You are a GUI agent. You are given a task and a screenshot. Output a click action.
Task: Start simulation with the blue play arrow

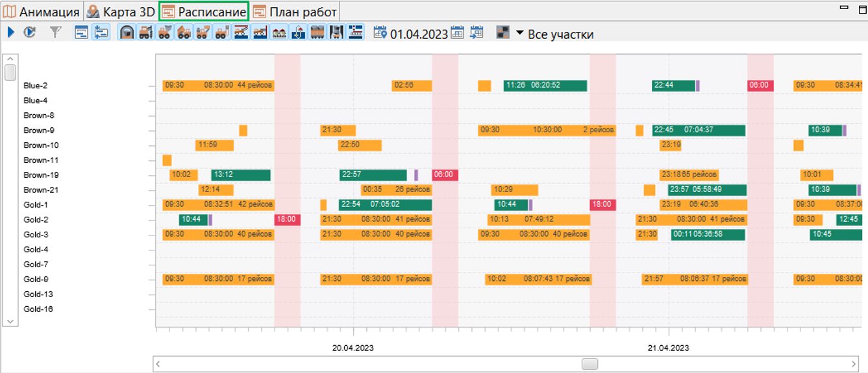(x=11, y=32)
